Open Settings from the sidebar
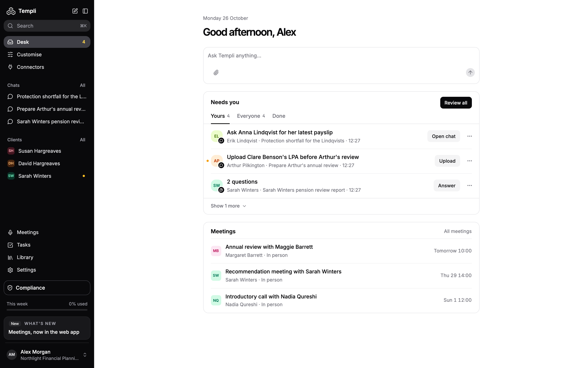This screenshot has height=368, width=588. coord(47,270)
